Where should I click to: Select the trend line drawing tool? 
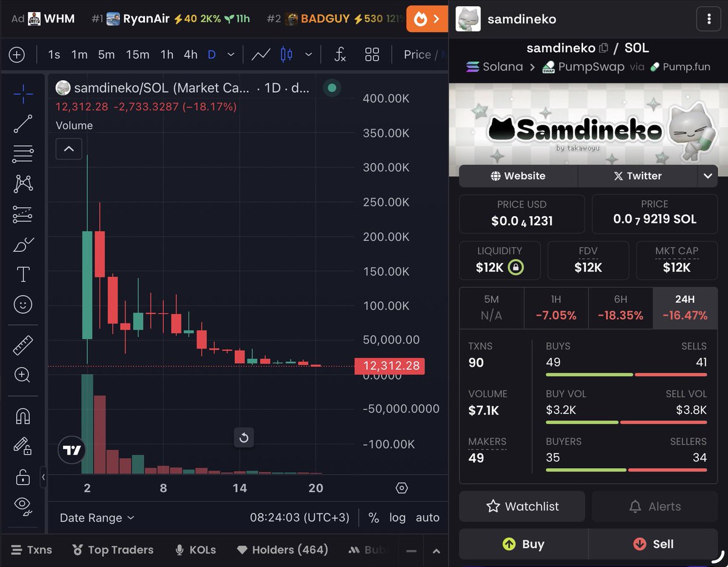coord(23,124)
